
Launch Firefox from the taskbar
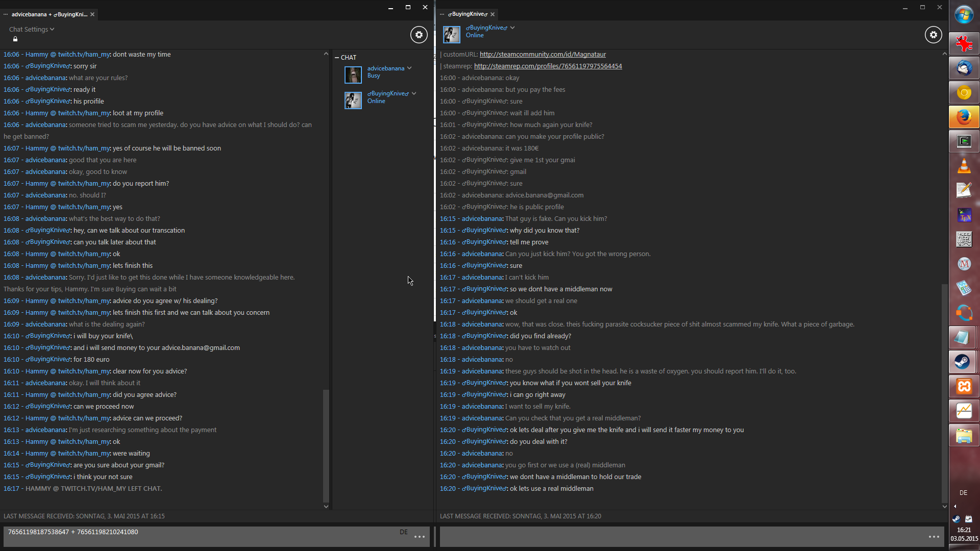pos(964,117)
